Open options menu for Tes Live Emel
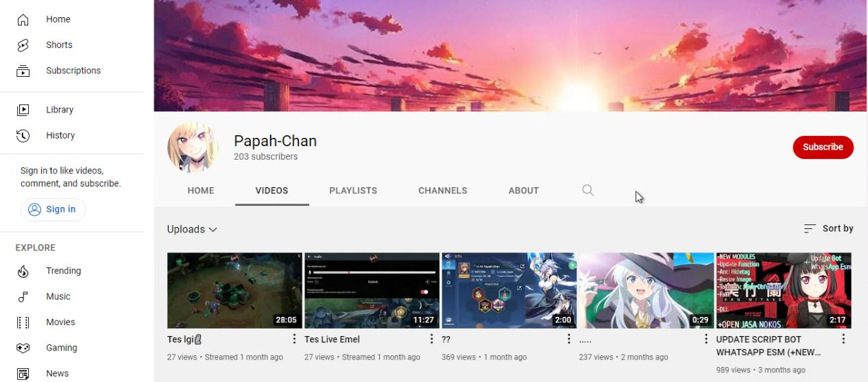 pyautogui.click(x=432, y=339)
